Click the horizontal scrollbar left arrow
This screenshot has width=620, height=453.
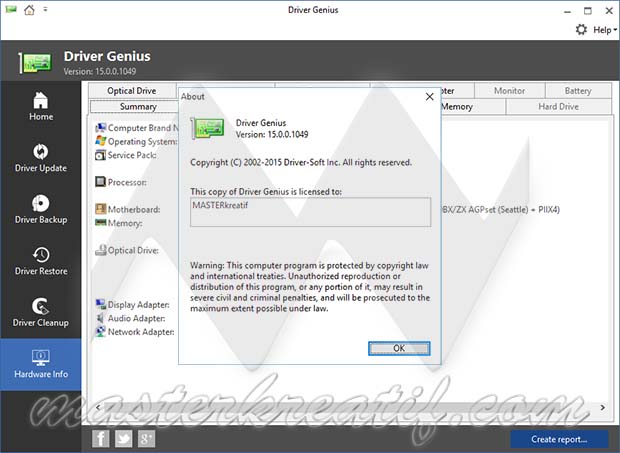[x=98, y=407]
